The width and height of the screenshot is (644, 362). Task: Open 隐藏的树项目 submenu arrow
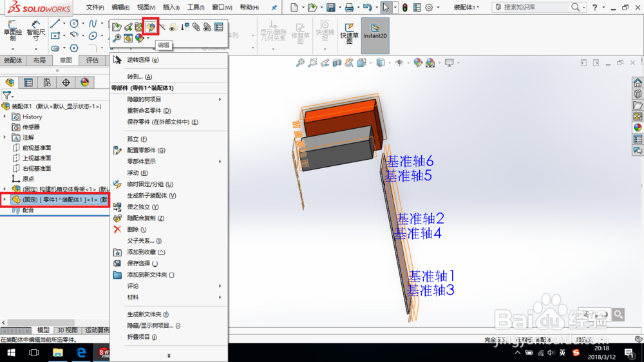tap(220, 99)
